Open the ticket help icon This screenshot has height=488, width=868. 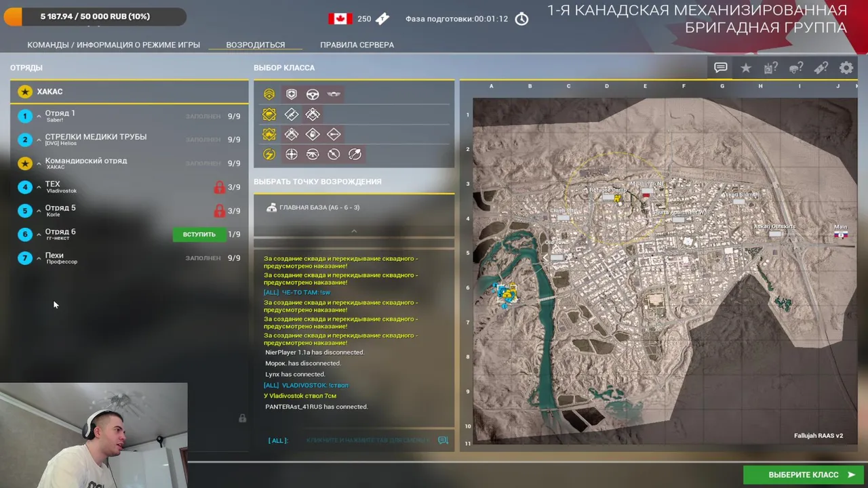pos(821,68)
